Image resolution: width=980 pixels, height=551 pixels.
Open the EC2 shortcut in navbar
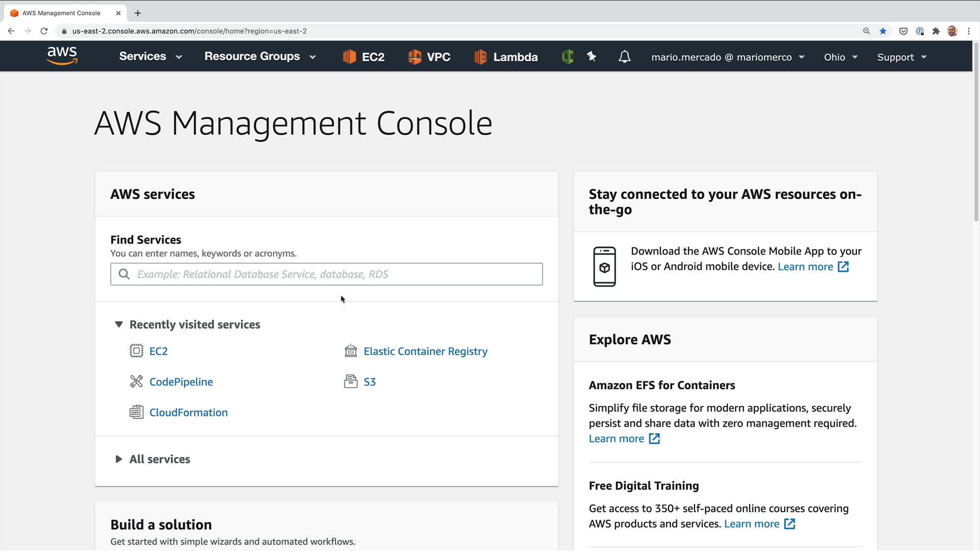(363, 57)
